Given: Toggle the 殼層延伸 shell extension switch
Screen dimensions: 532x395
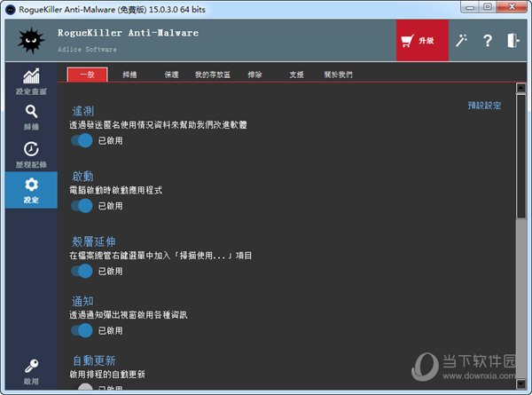Looking at the screenshot, I should tap(82, 271).
